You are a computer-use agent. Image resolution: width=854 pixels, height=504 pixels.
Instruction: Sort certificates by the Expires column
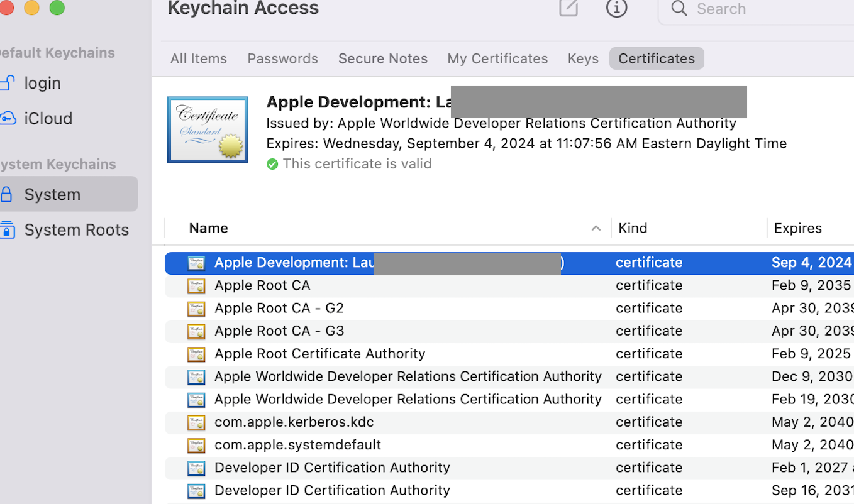[x=797, y=228]
